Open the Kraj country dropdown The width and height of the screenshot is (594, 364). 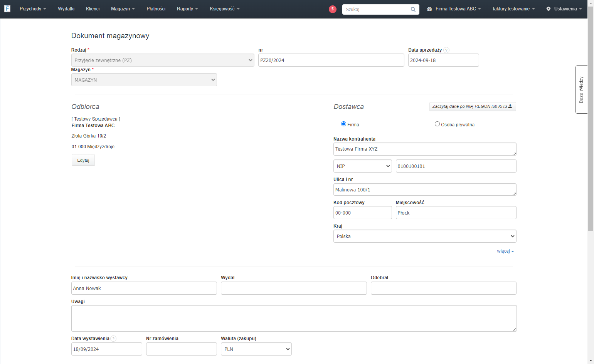click(425, 236)
